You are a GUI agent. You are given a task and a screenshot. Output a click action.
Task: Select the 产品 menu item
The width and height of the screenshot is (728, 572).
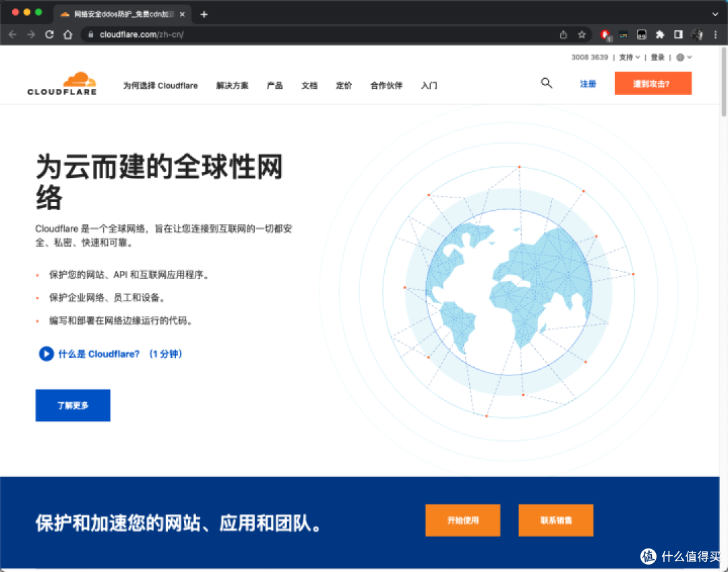coord(274,86)
